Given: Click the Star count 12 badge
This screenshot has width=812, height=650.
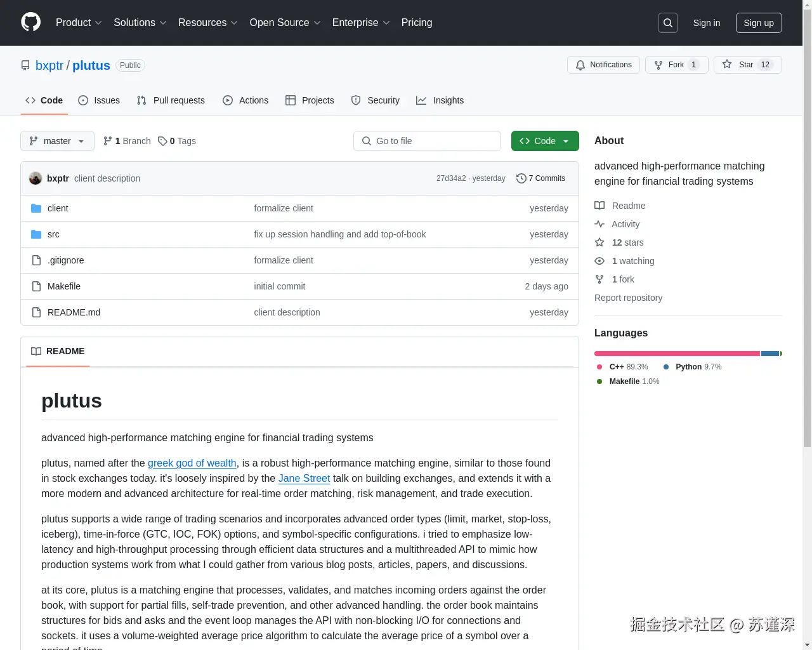Looking at the screenshot, I should (x=765, y=65).
